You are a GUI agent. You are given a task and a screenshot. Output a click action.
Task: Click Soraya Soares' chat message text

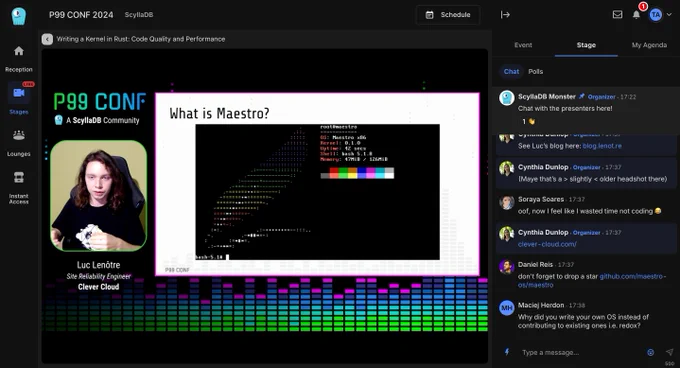tap(589, 211)
